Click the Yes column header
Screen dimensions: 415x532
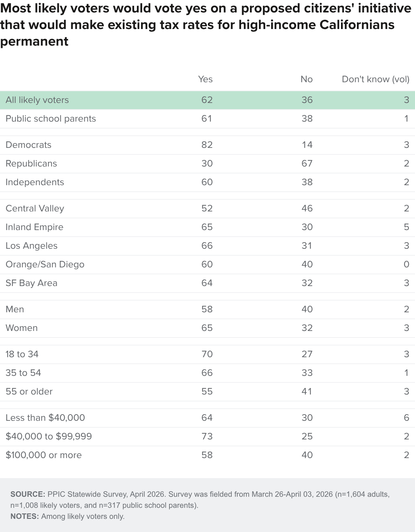point(205,79)
